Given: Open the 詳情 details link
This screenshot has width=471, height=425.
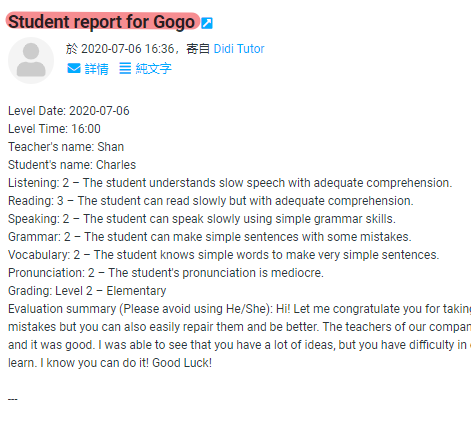Looking at the screenshot, I should pyautogui.click(x=96, y=69).
